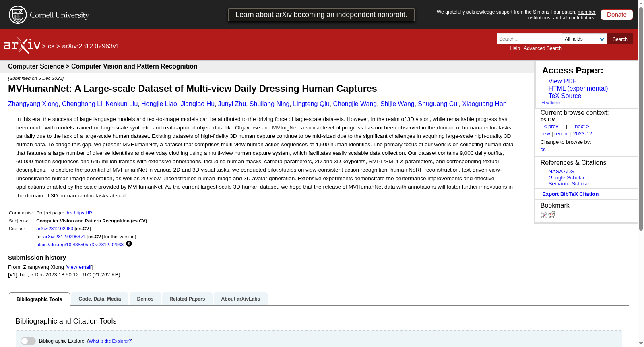Click view email link
Screen dimensions: 644x347
coord(79,267)
